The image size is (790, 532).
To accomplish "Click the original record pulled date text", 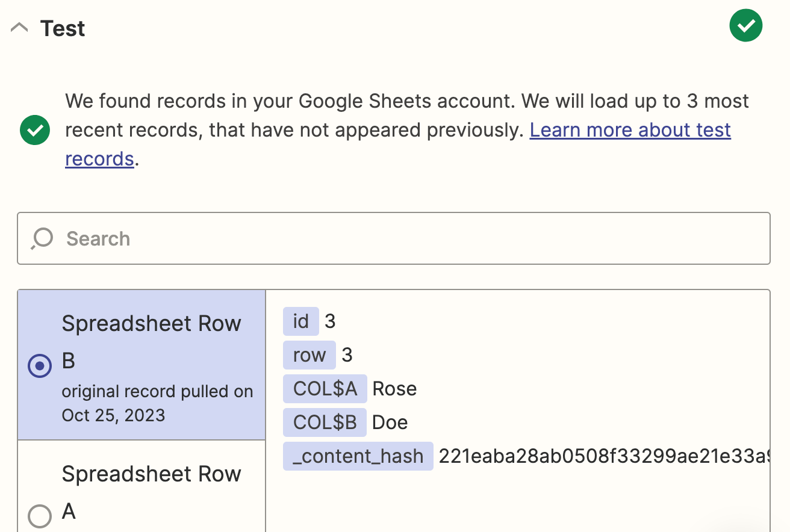I will pyautogui.click(x=157, y=403).
